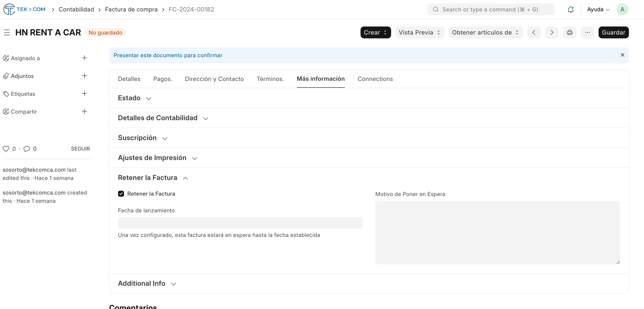Click the heart like icon
This screenshot has width=644, height=309.
[6, 149]
